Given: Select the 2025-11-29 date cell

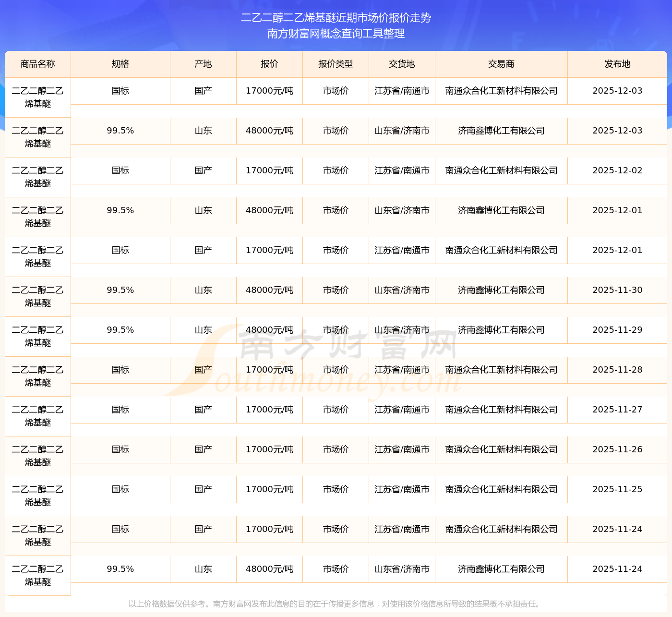Looking at the screenshot, I should [617, 330].
